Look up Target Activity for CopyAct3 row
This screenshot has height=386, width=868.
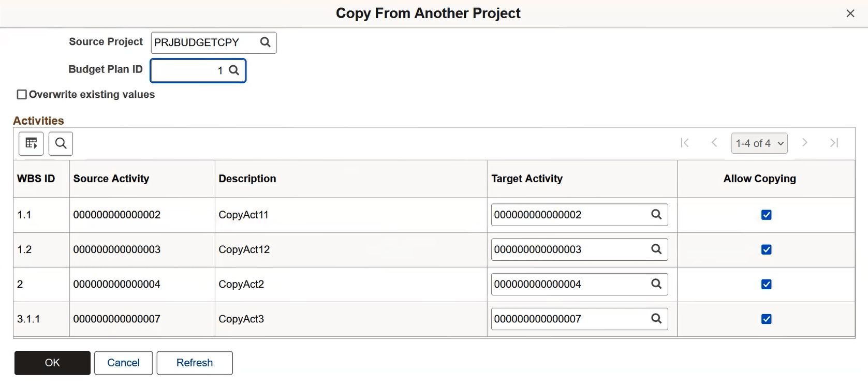click(x=656, y=318)
